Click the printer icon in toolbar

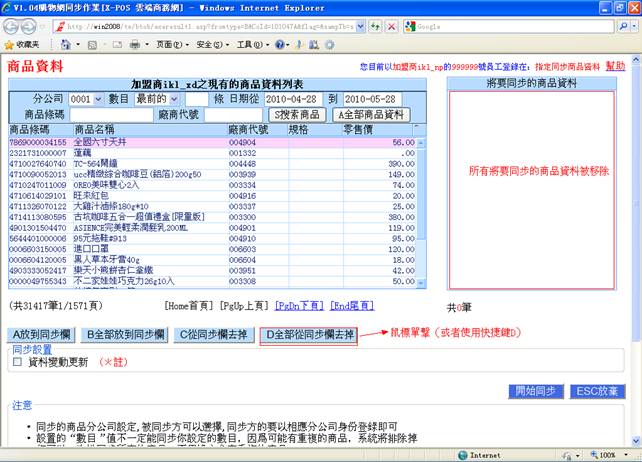(135, 45)
